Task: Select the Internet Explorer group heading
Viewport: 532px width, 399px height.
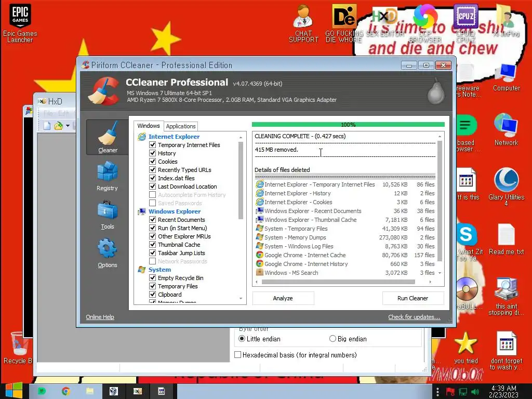Action: [x=174, y=137]
